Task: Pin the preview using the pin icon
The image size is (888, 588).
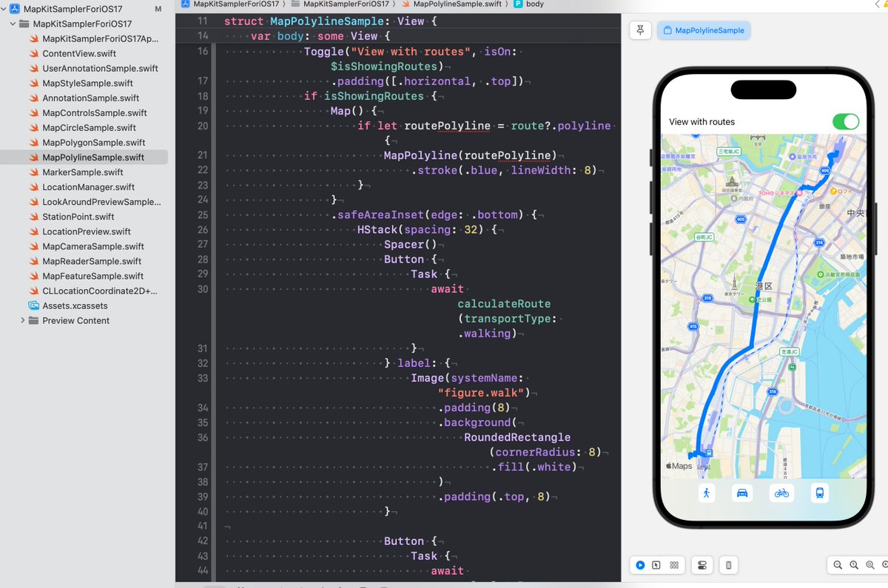Action: 640,30
